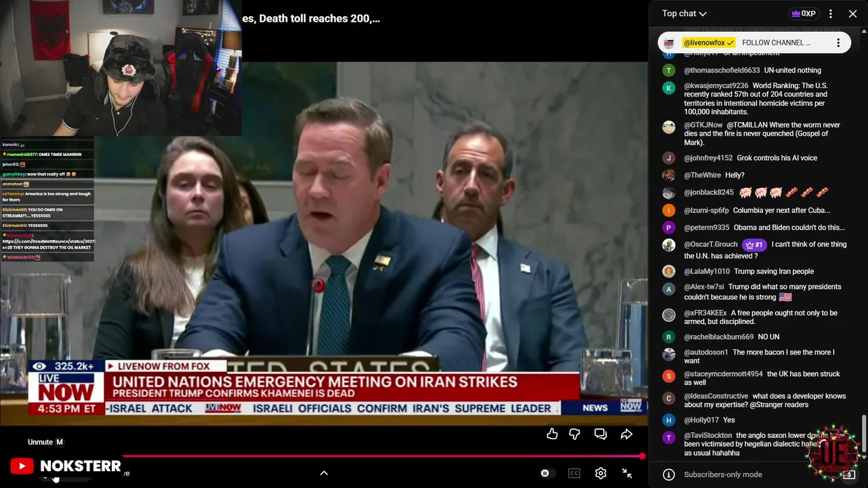
Task: Open the Top chat mode dropdown
Action: (x=684, y=14)
